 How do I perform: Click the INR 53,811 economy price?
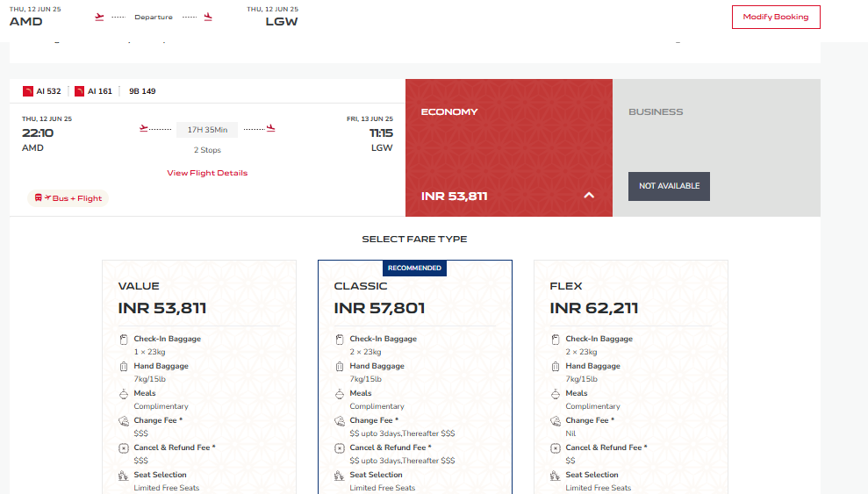454,197
